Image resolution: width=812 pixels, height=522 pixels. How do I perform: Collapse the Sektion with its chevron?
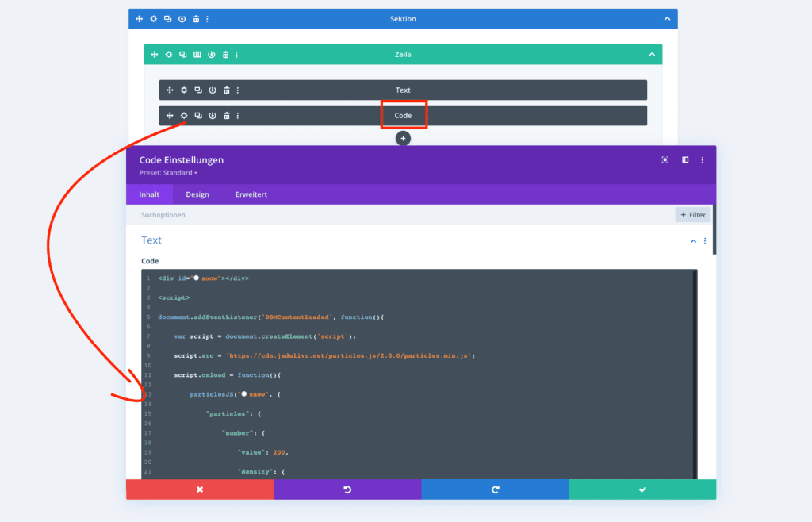(667, 19)
